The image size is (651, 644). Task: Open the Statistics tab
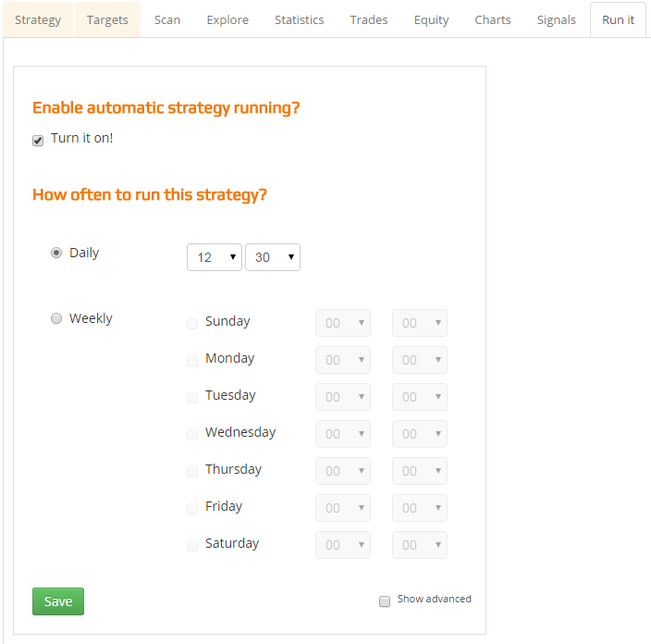tap(299, 19)
